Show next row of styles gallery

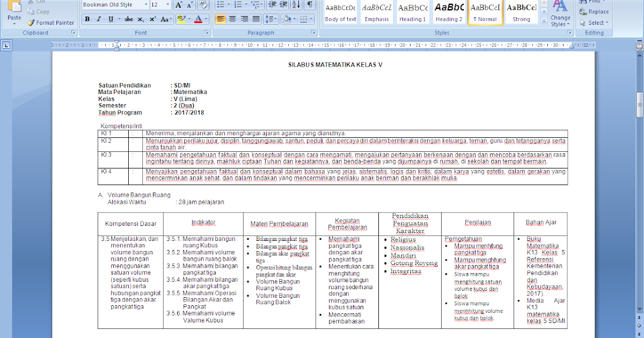[545, 12]
